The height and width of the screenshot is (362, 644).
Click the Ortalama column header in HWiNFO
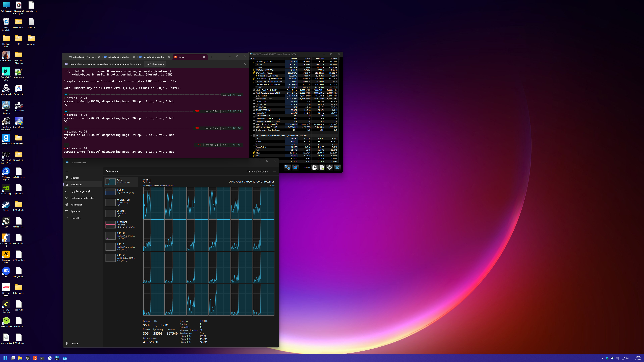point(332,59)
